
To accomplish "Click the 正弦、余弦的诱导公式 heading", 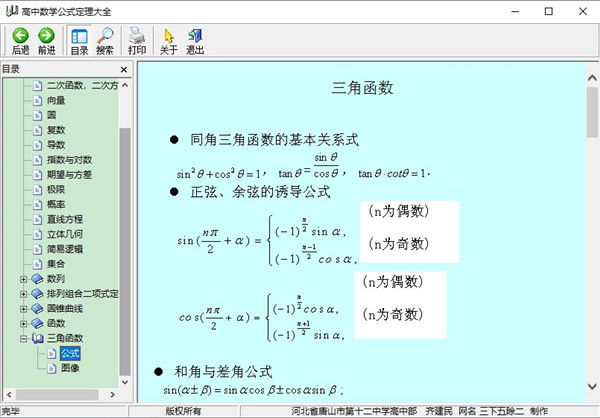I will click(x=260, y=192).
